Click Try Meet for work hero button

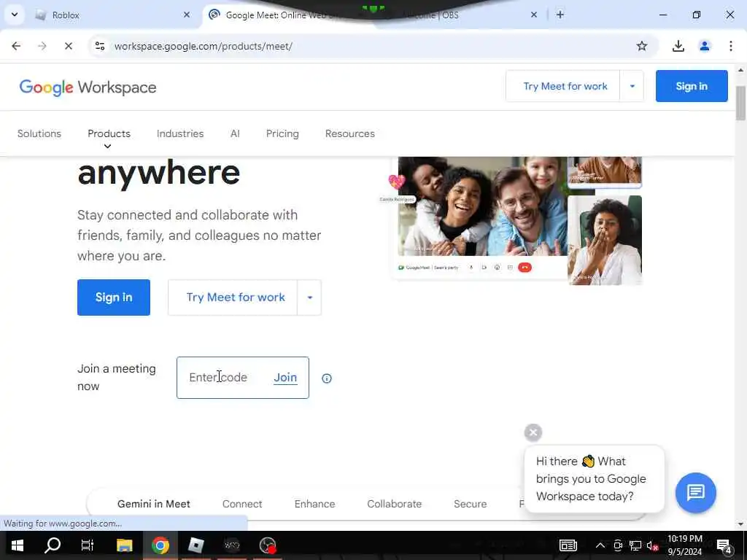[233, 297]
